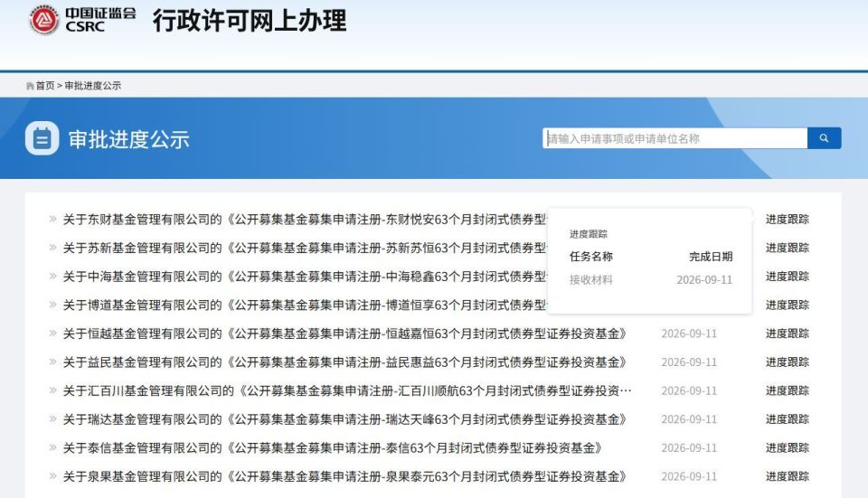868x498 pixels.
Task: Click date 2026-09-11 in 恒越基金 row
Action: pyautogui.click(x=689, y=334)
